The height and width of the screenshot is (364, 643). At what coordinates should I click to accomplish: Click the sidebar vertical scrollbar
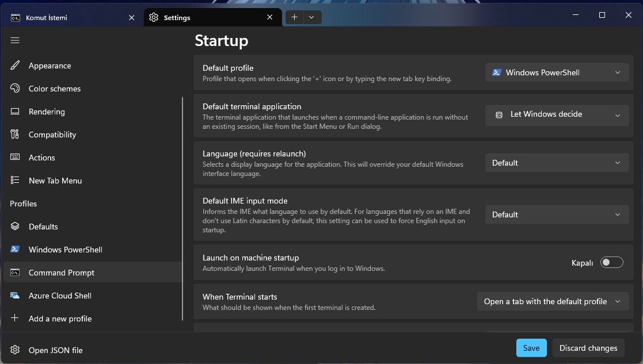pos(182,209)
